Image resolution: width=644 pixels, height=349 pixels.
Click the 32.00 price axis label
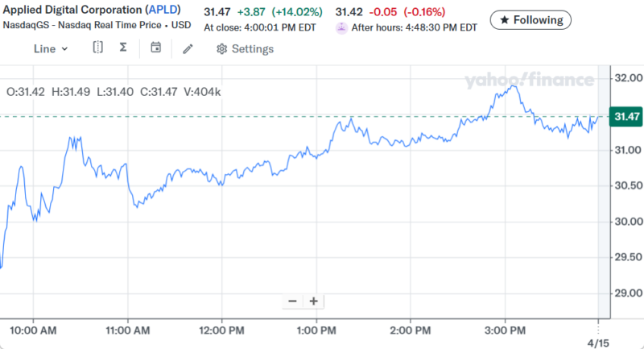[x=625, y=78]
